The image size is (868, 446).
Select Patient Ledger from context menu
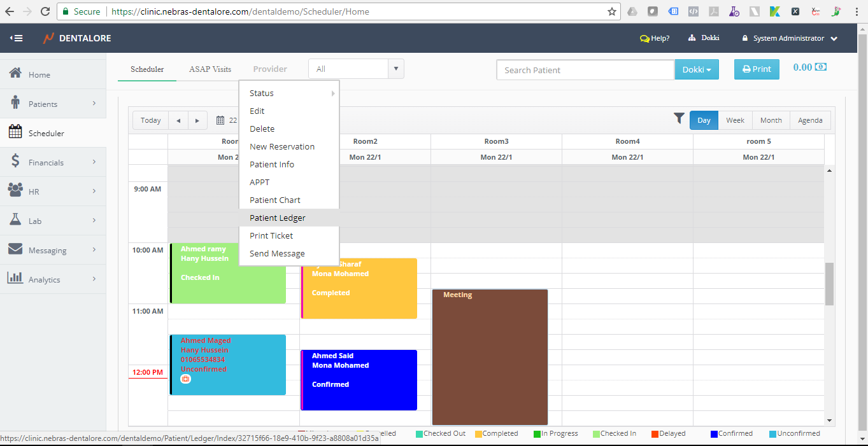(x=278, y=218)
